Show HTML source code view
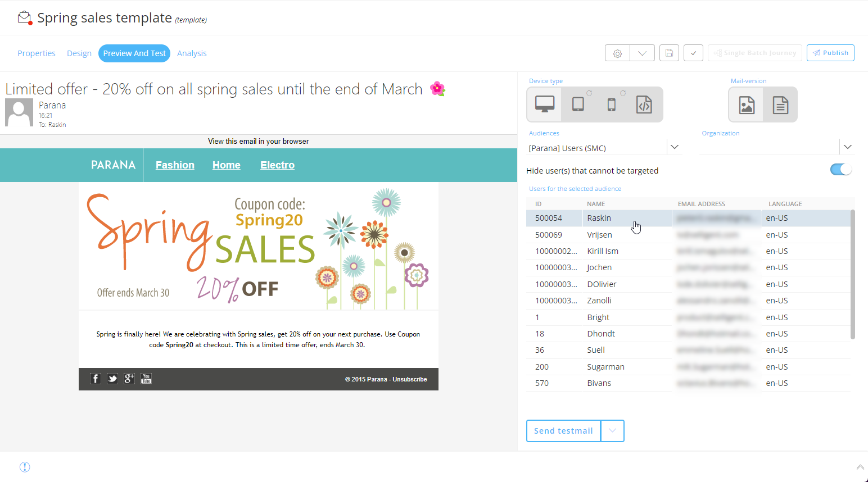 pyautogui.click(x=644, y=104)
